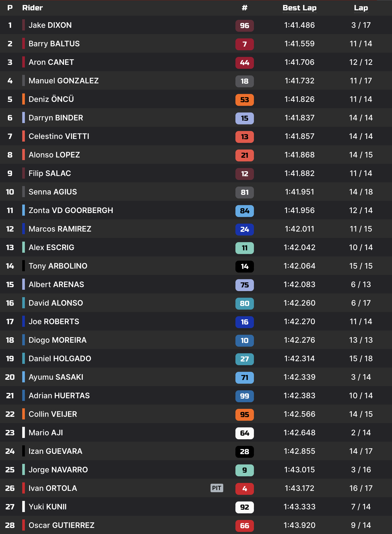Select rider Aron CANET's name
The height and width of the screenshot is (534, 392).
pos(51,62)
